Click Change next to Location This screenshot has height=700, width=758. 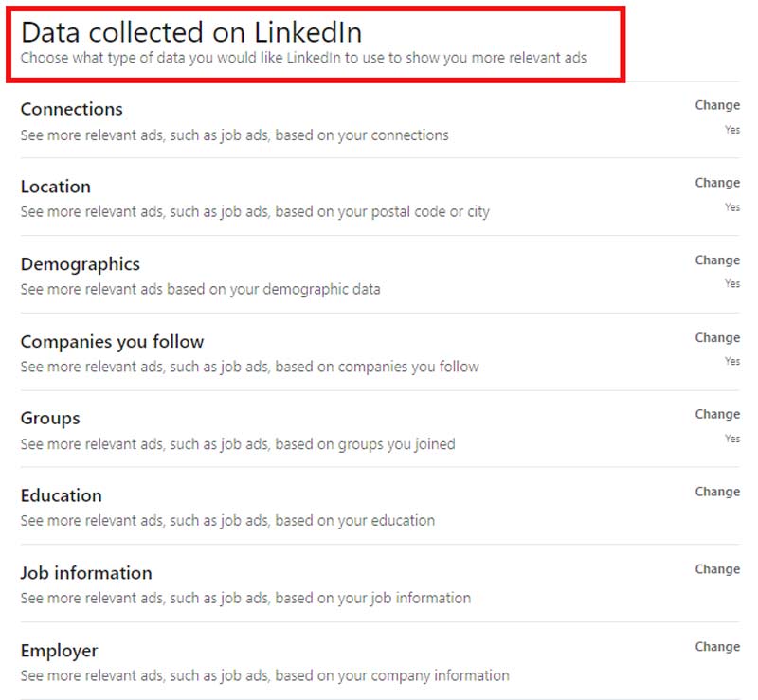pyautogui.click(x=716, y=183)
